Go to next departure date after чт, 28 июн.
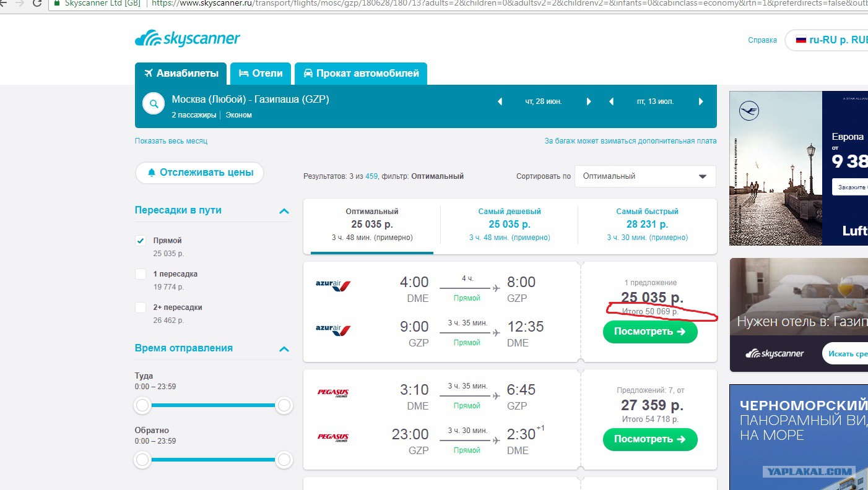868x490 pixels. (589, 101)
